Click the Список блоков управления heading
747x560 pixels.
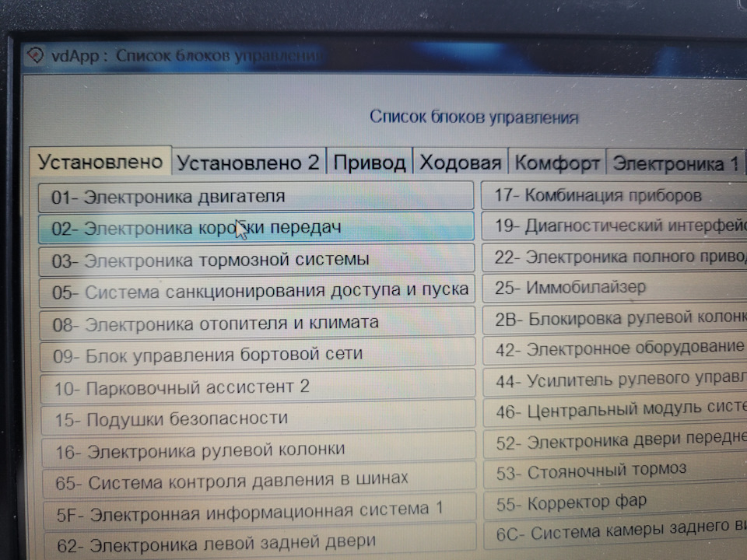coord(474,117)
